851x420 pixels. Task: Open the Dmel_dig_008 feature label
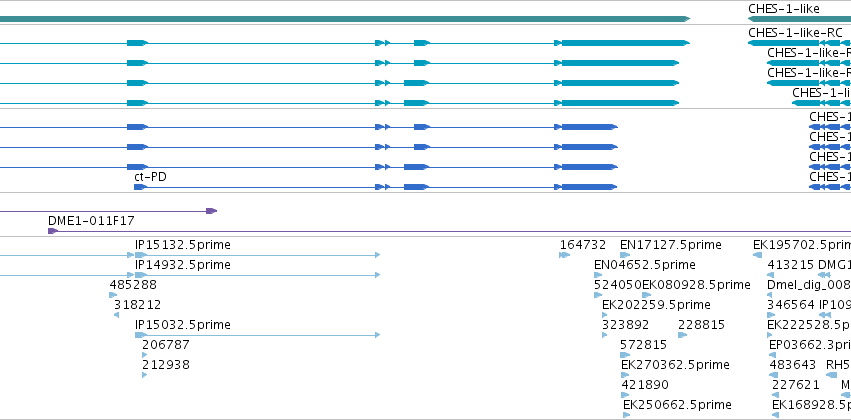click(x=809, y=284)
